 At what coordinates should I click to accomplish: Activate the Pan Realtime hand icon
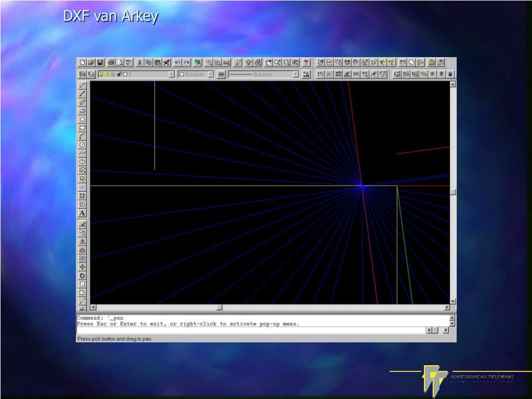[x=269, y=62]
